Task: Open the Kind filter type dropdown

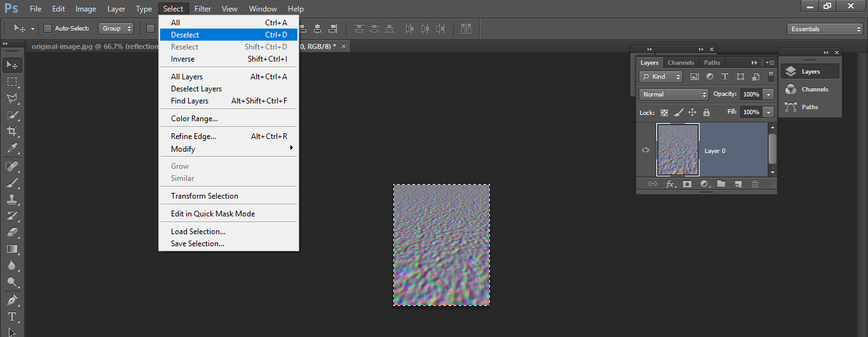Action: (x=661, y=77)
